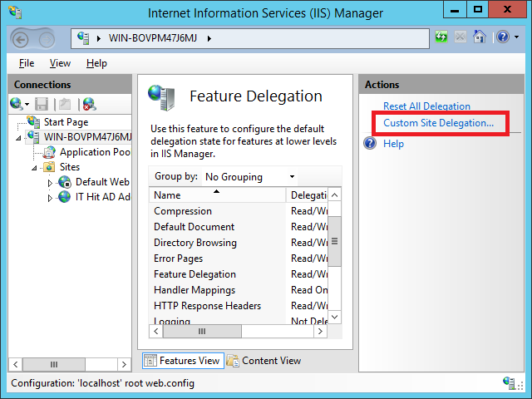
Task: Click Connections pane scroll left arrow
Action: tap(16, 364)
